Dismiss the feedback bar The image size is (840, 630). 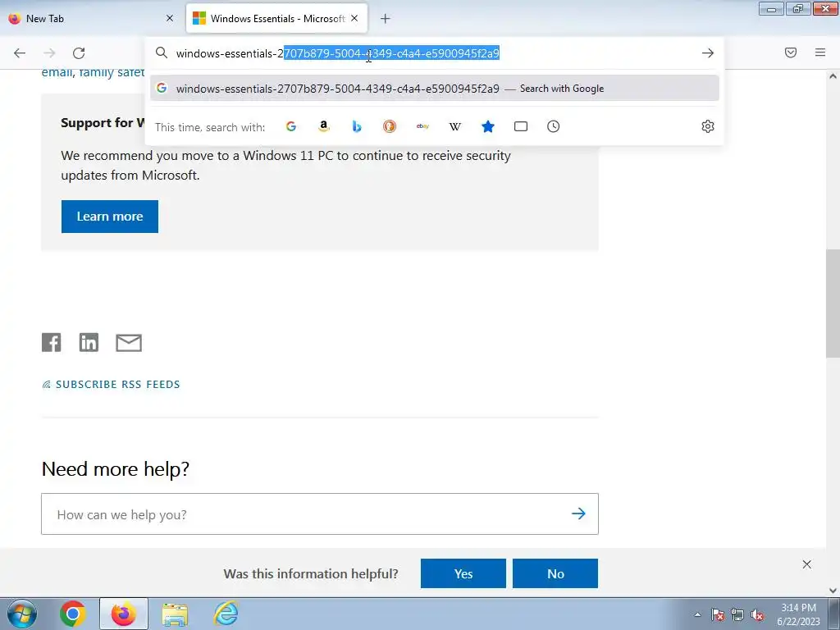(x=807, y=564)
